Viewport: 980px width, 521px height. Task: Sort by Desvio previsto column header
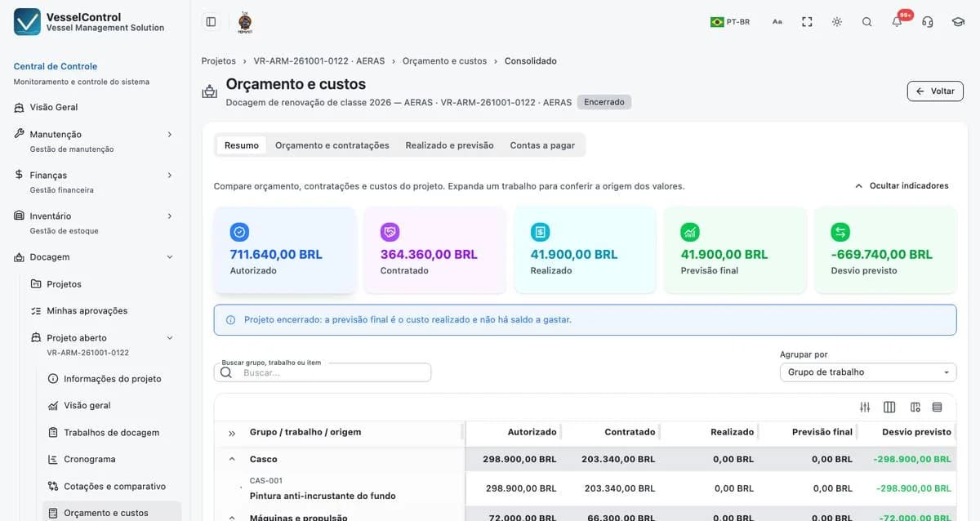[916, 432]
